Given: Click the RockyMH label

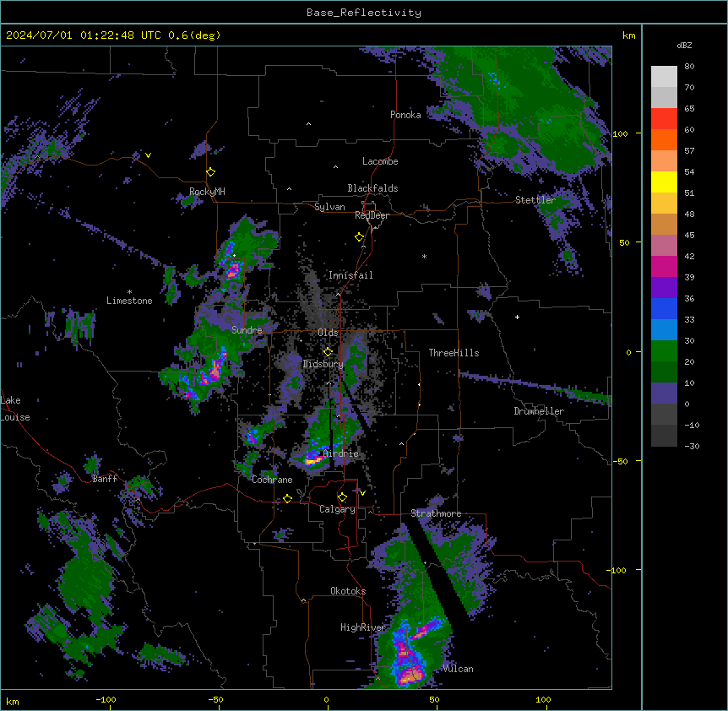Looking at the screenshot, I should (x=207, y=192).
